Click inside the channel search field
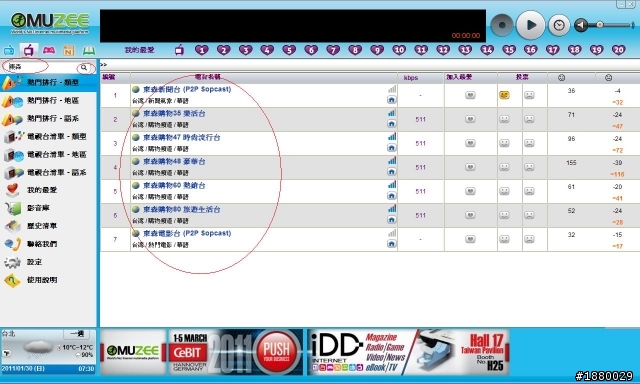The width and height of the screenshot is (640, 384). pyautogui.click(x=41, y=67)
